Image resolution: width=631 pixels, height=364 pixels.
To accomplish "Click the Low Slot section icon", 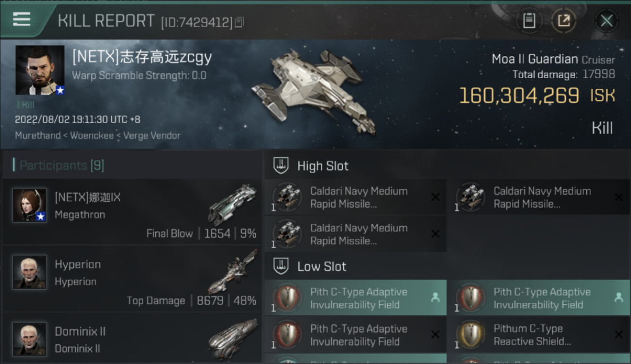I will pos(281,266).
